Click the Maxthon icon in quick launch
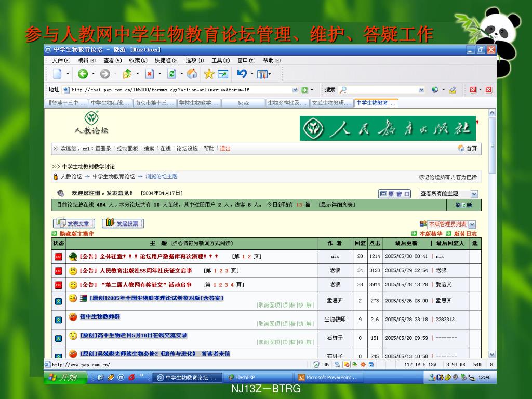This screenshot has height=399, width=532. click(x=121, y=377)
